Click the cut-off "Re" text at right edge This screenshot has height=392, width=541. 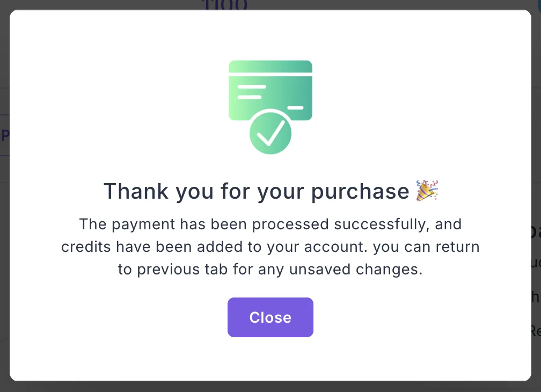coord(535,331)
